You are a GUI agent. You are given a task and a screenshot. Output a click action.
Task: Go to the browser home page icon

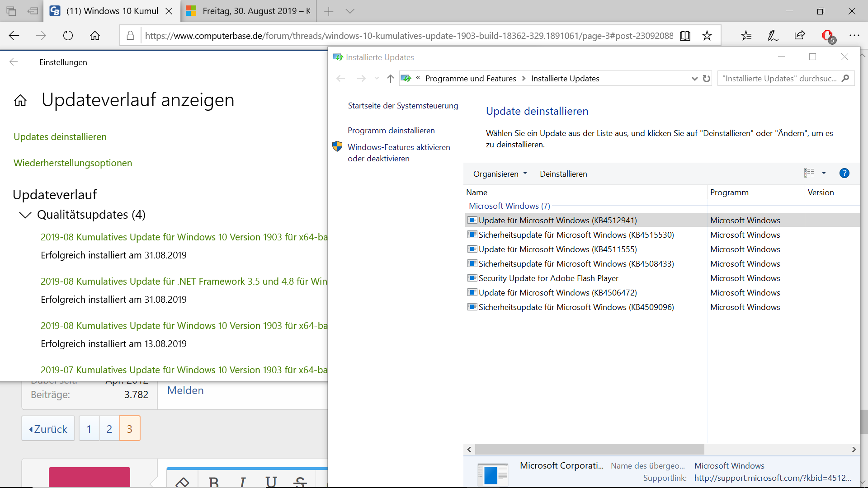[x=95, y=36]
